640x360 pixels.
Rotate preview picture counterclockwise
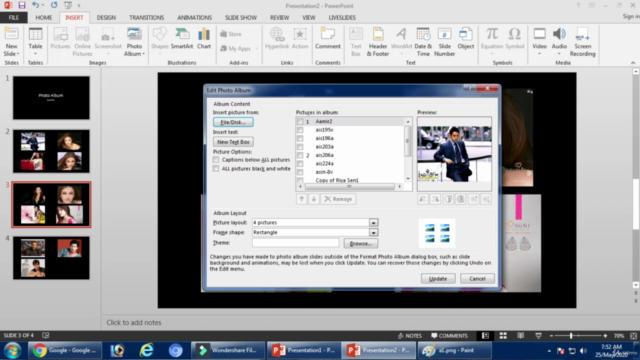(423, 199)
